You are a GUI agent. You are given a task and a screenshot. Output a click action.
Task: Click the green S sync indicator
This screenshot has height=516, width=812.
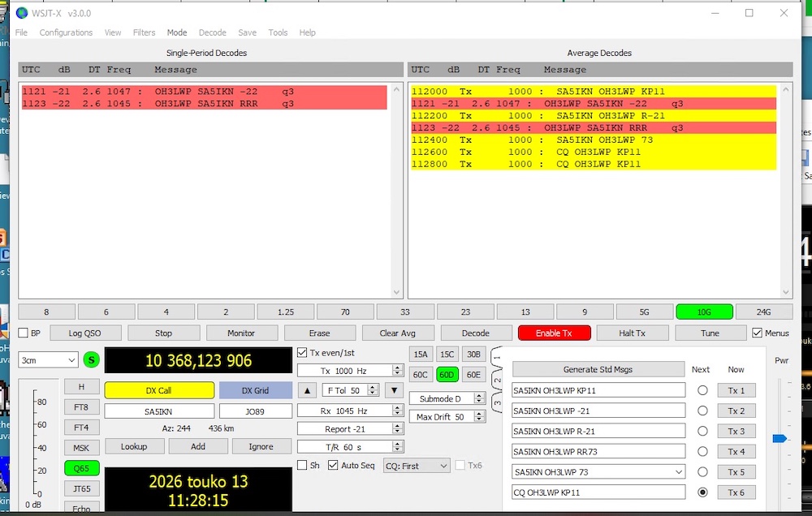[91, 359]
